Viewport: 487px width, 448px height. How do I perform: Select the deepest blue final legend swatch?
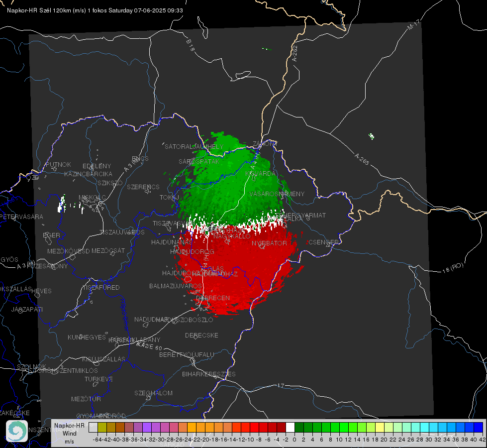[x=479, y=428]
